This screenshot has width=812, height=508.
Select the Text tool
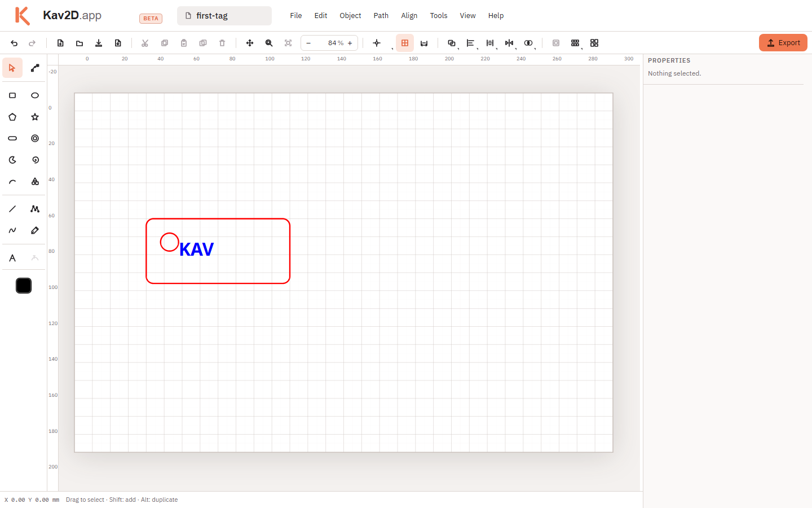click(12, 258)
